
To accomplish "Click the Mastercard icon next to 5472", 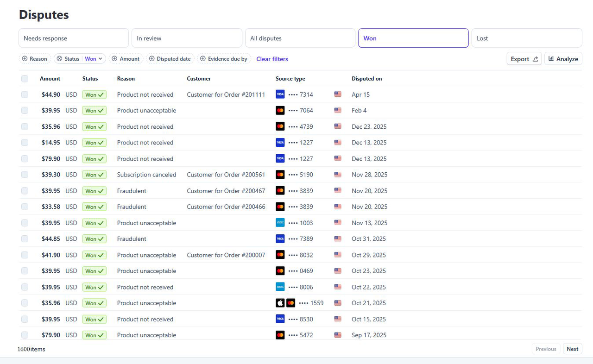I will coord(280,335).
